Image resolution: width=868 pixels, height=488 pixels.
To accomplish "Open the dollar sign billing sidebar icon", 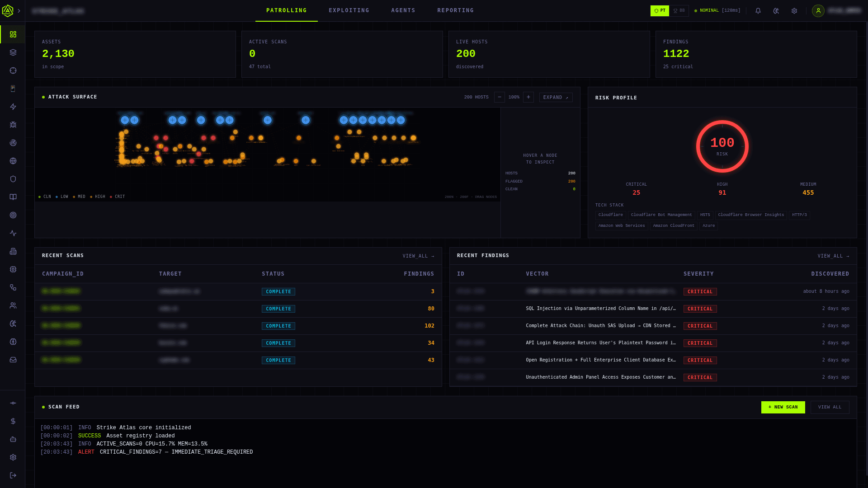I will click(13, 421).
